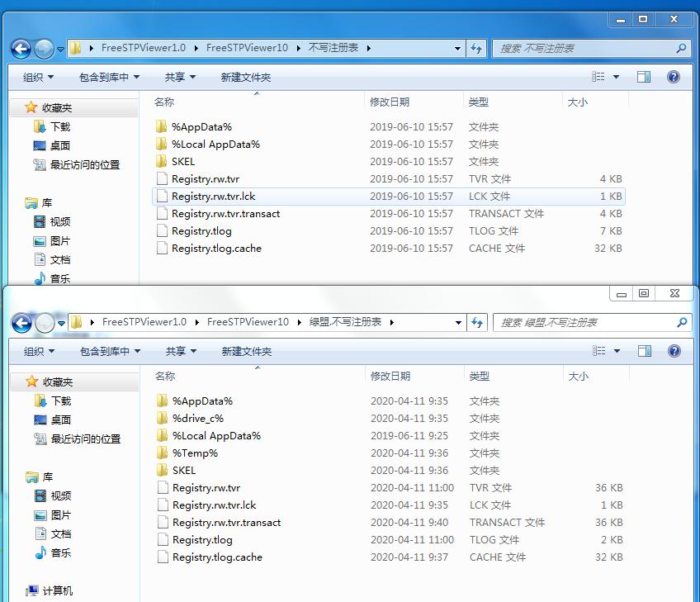Click 不写注册表 breadcrumb in top window

(333, 48)
